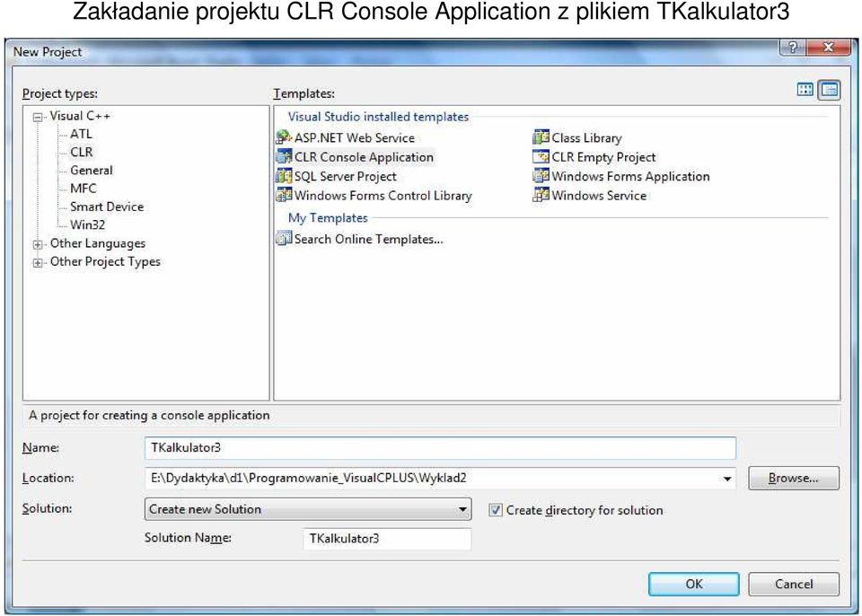Click the Cancel button
This screenshot has height=616, width=862.
[793, 584]
